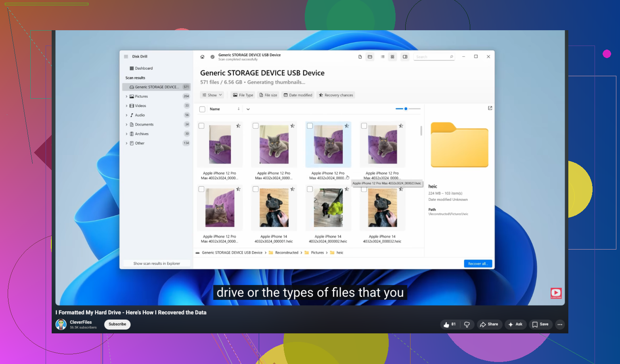Expand the Archives category

[x=126, y=134]
